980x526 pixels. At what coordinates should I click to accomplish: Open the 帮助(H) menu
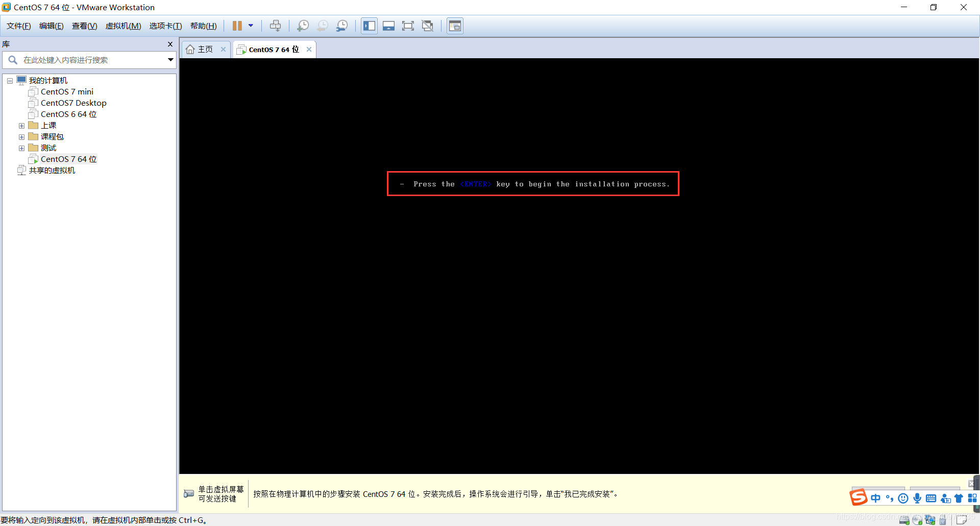pos(203,26)
